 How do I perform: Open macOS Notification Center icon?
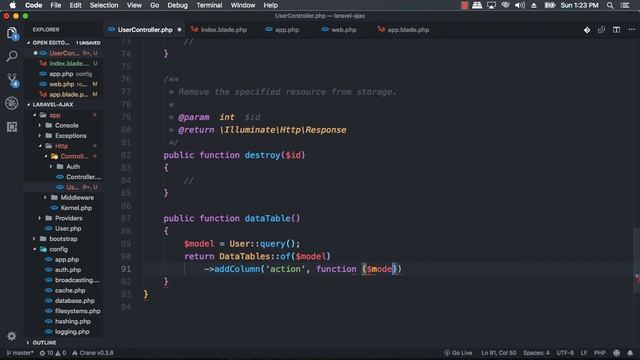[x=625, y=5]
